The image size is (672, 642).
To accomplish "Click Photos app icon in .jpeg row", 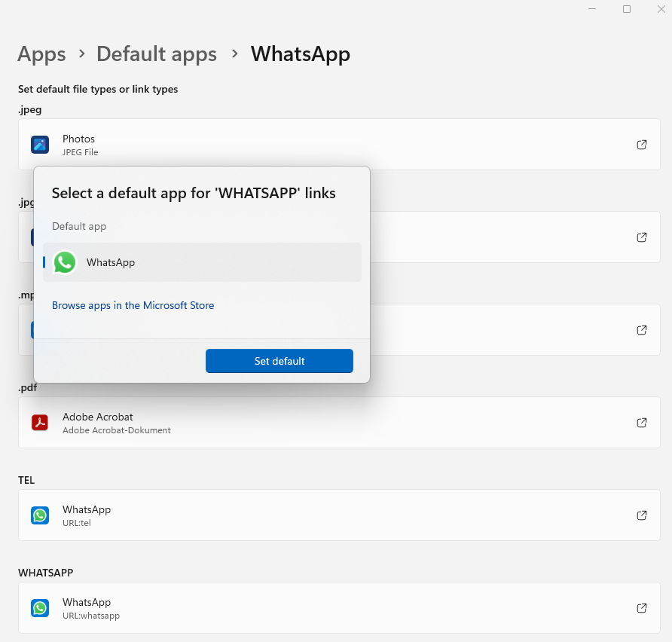I will [x=40, y=145].
